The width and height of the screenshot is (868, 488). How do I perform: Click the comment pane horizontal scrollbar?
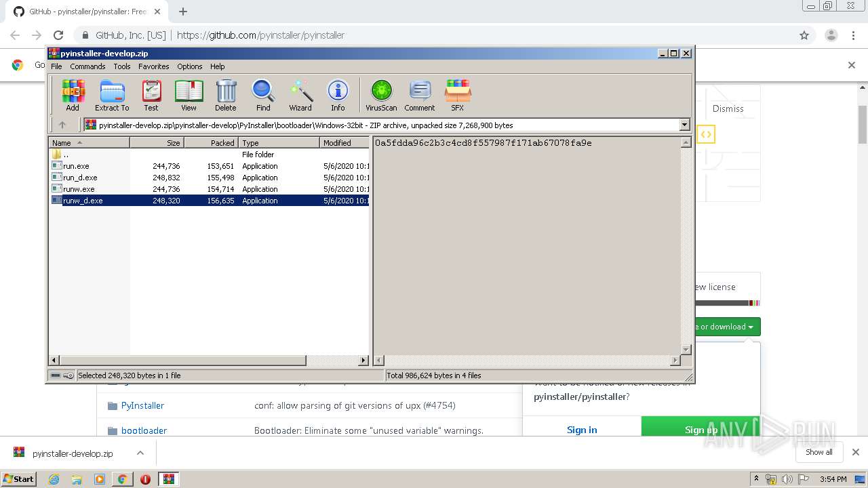click(527, 361)
